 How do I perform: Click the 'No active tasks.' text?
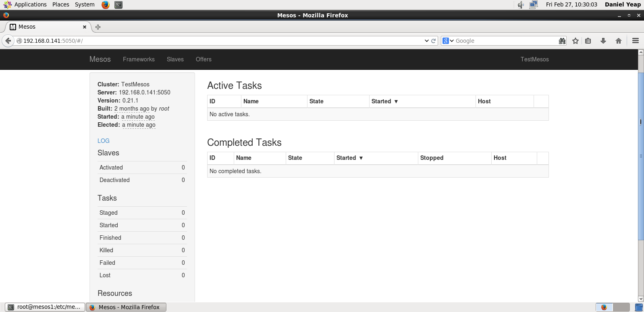point(230,114)
